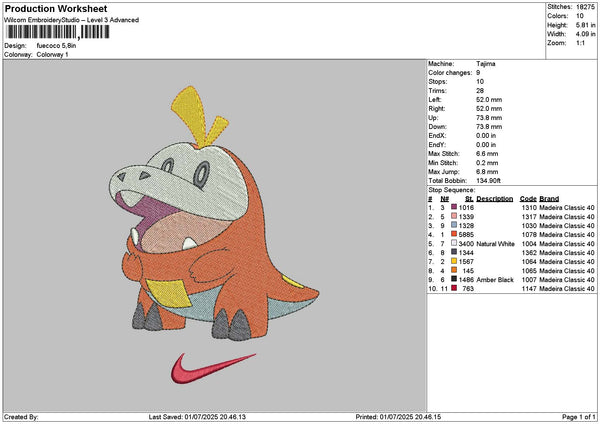
Task: Click the Machine value 'Tajima'
Action: [x=486, y=64]
